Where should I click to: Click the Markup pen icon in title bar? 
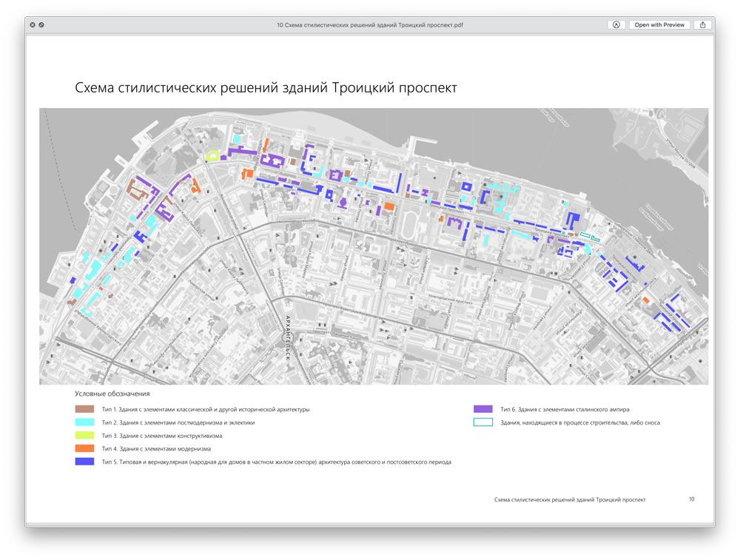click(x=615, y=24)
